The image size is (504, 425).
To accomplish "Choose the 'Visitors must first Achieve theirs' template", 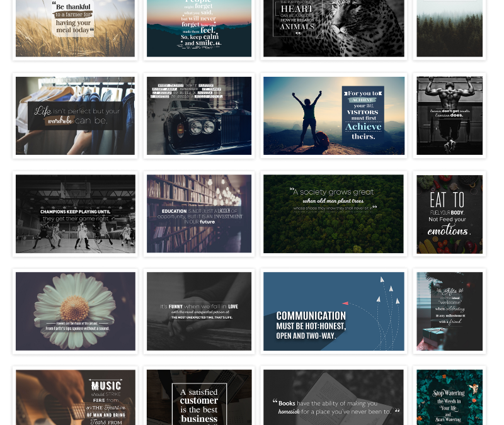I will point(334,116).
